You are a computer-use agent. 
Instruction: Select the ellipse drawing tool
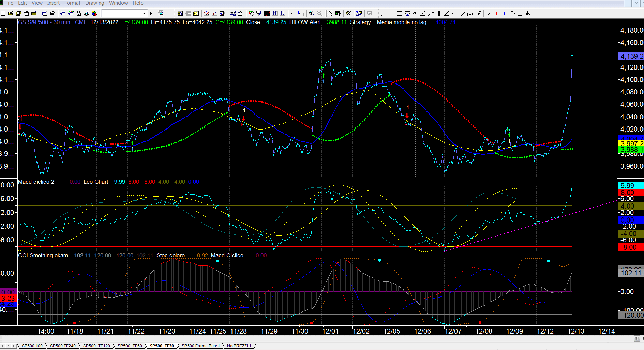click(512, 13)
